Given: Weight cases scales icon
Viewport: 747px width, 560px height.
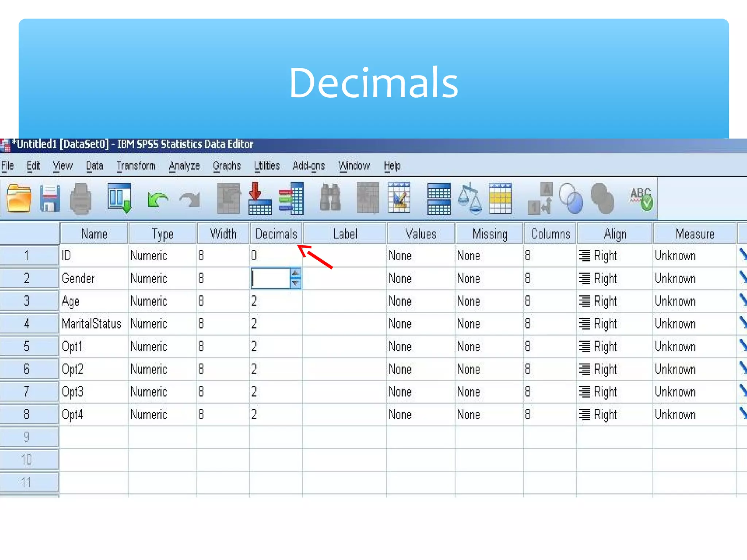Looking at the screenshot, I should 470,198.
